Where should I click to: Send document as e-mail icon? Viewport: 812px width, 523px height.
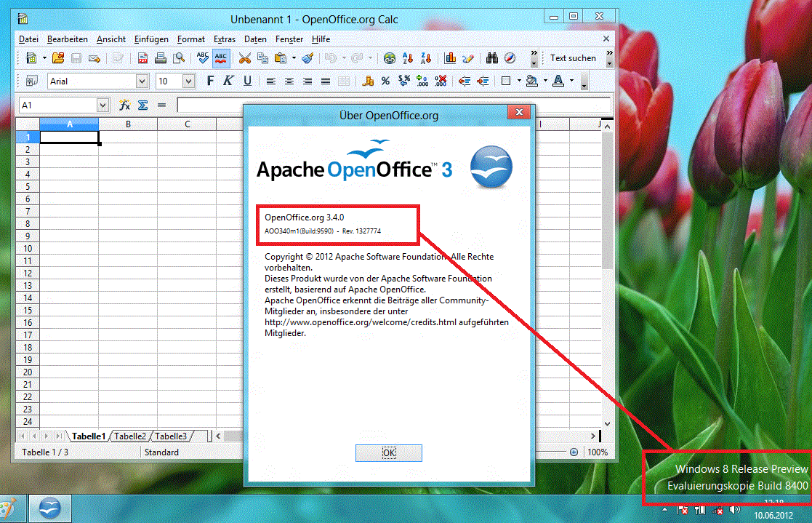click(x=95, y=58)
